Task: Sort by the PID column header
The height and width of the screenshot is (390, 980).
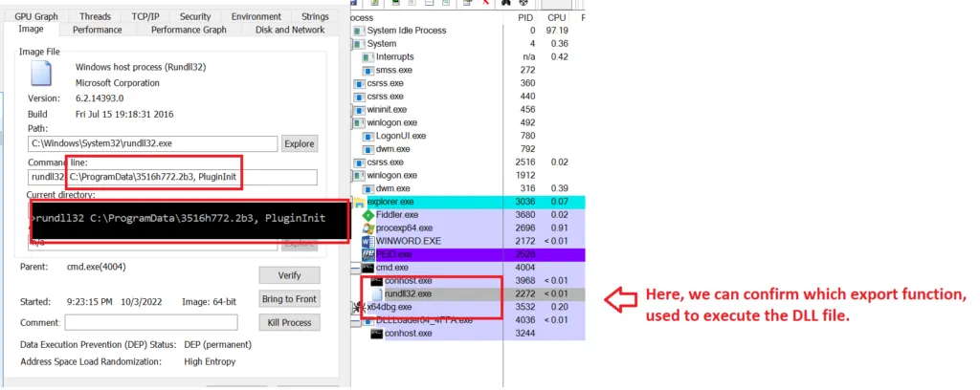Action: pos(525,17)
